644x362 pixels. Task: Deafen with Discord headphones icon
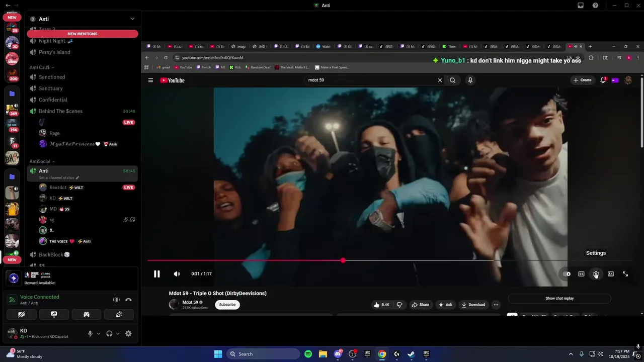(x=109, y=333)
